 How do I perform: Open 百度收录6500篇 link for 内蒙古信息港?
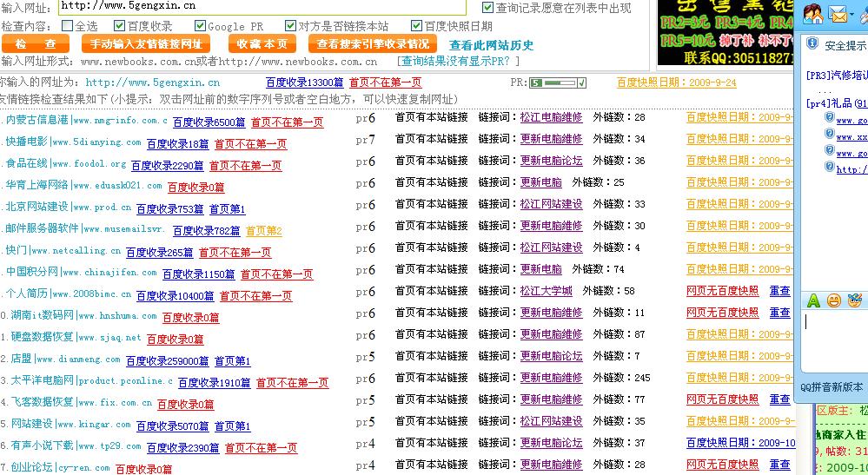[x=209, y=122]
